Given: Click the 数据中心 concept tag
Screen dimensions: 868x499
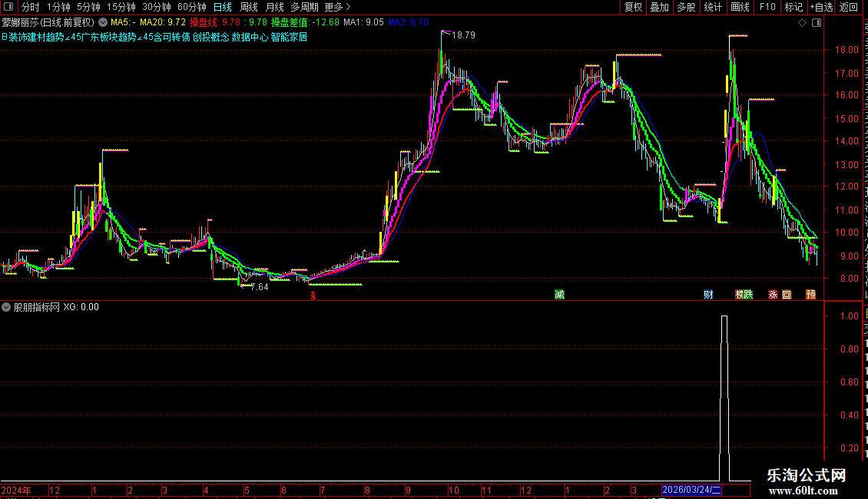Looking at the screenshot, I should 250,37.
